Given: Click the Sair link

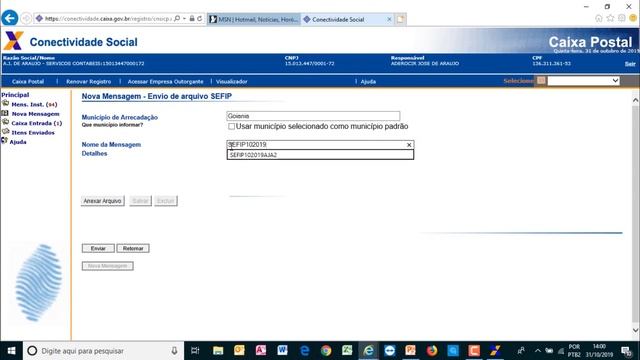Looking at the screenshot, I should tap(630, 64).
